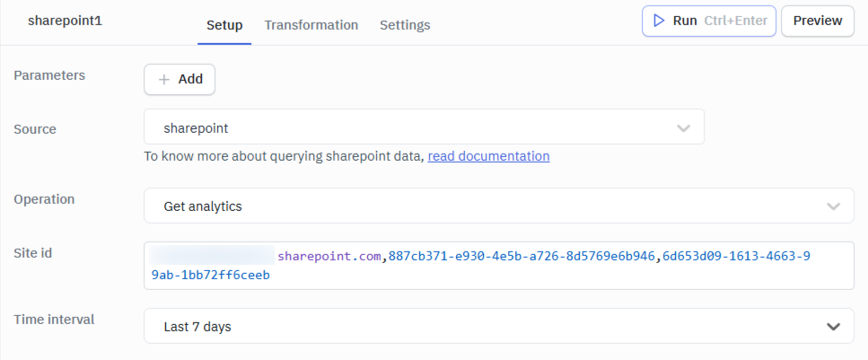Expand the Source dropdown chevron
This screenshot has width=868, height=360.
684,128
